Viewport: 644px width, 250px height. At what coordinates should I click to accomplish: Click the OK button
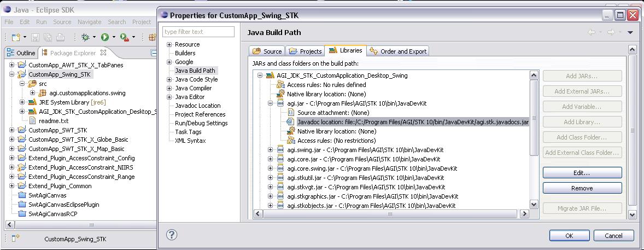coord(569,235)
